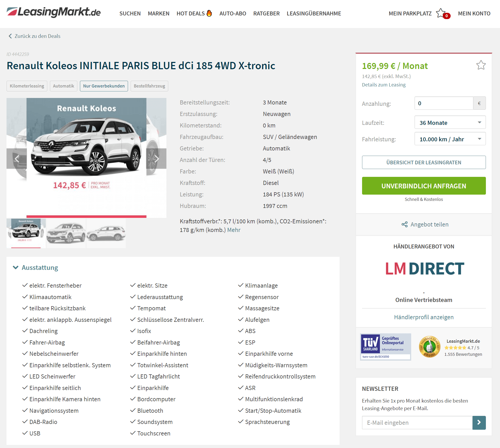
Task: Click the Mein Parkplatz star icon
Action: (441, 13)
